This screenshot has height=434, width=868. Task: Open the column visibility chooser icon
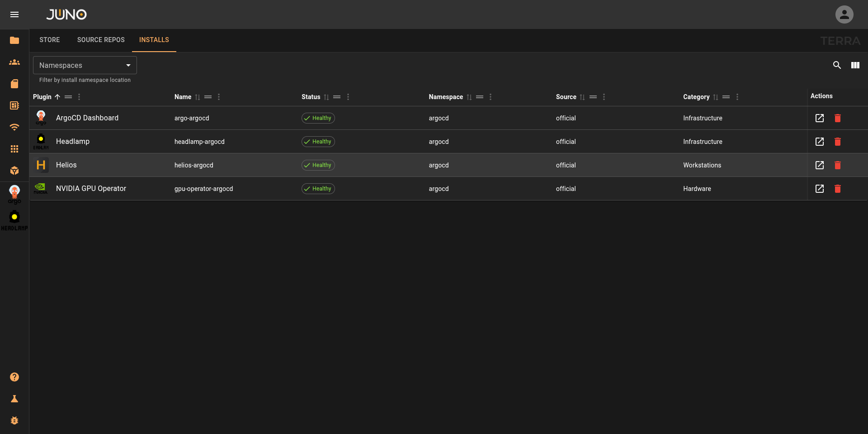click(x=855, y=65)
